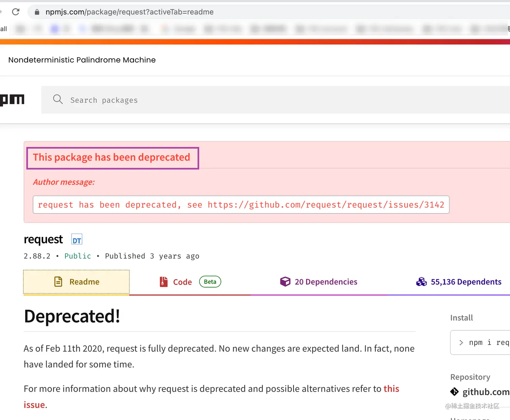Click the search magnifier icon
The height and width of the screenshot is (420, 510).
[58, 99]
